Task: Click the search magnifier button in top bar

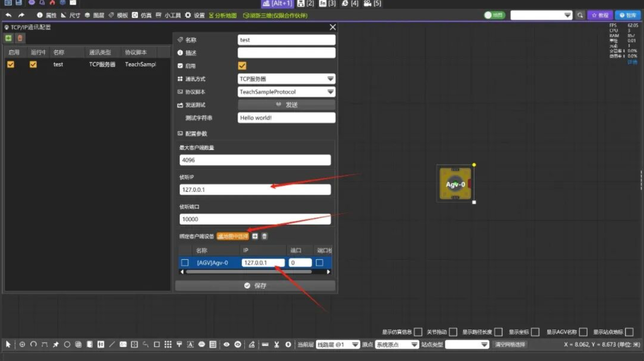Action: (580, 15)
